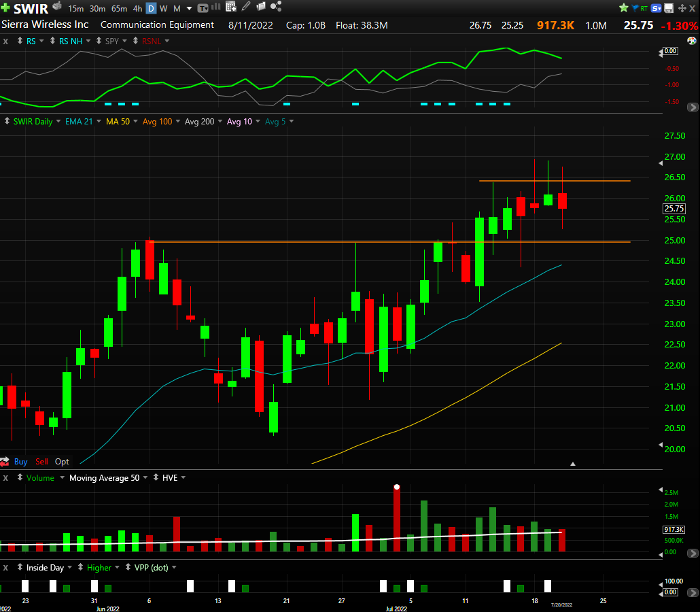Viewport: 700px width, 612px height.
Task: Select the D daily timeframe tab
Action: click(152, 8)
